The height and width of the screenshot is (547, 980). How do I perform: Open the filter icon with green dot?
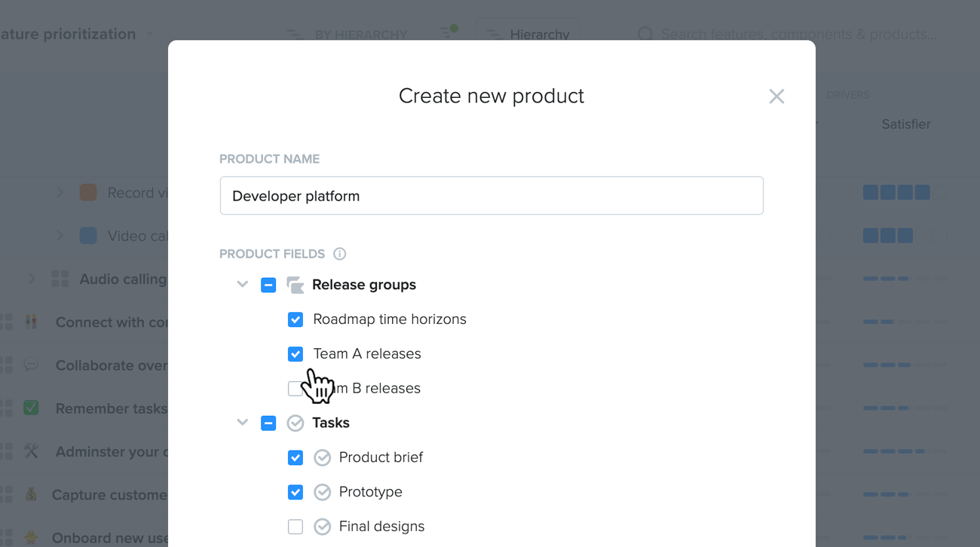coord(449,33)
